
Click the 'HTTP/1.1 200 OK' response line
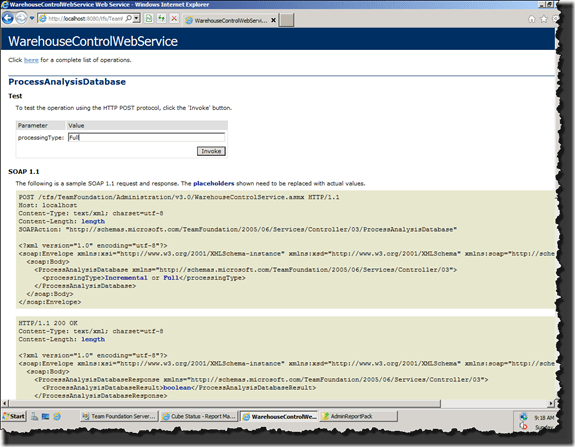48,323
